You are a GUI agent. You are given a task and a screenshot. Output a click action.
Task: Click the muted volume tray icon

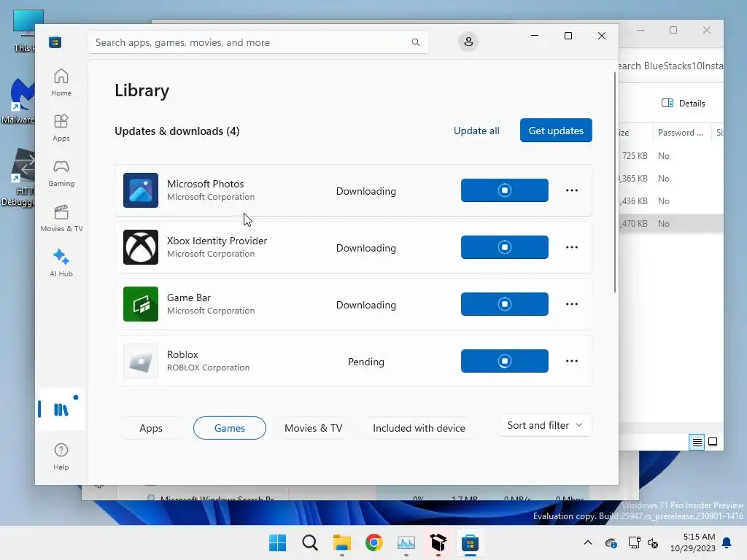[653, 542]
